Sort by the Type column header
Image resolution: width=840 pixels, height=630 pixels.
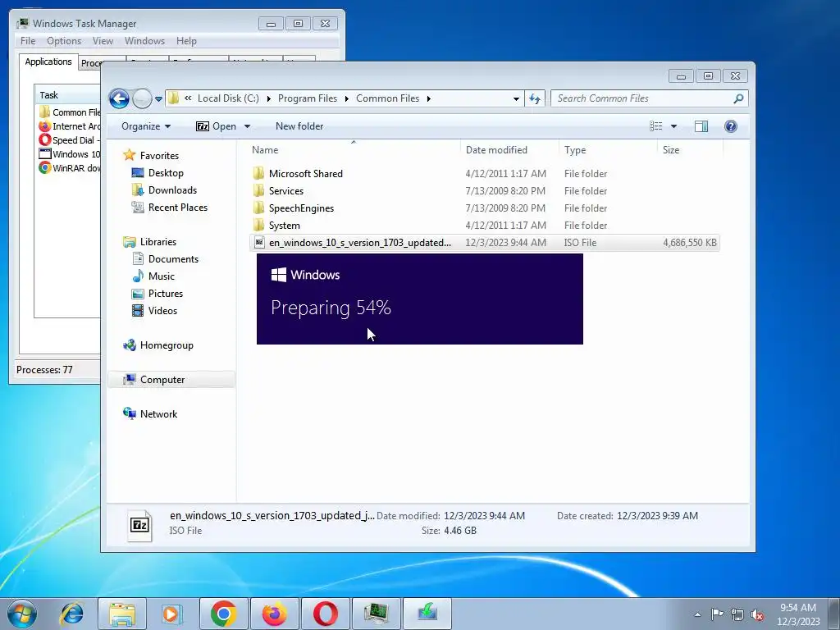608,150
